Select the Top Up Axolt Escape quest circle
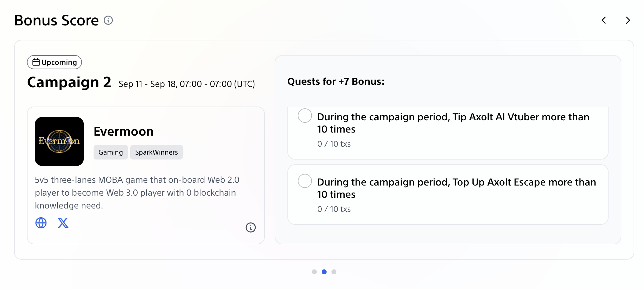 (305, 181)
